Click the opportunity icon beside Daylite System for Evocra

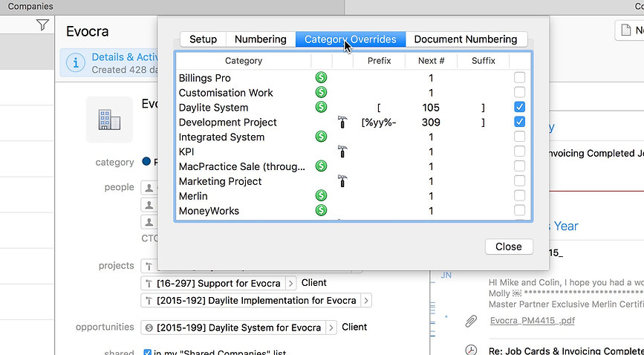click(149, 328)
